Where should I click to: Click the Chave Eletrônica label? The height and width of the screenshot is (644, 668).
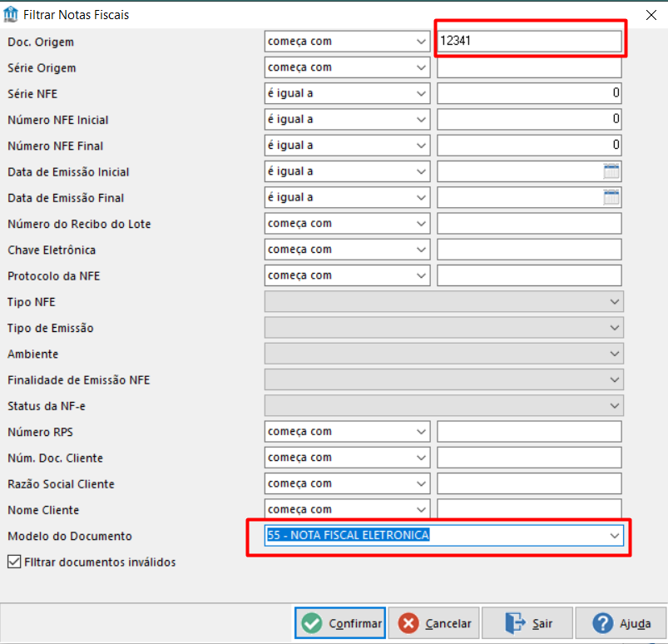pyautogui.click(x=52, y=250)
